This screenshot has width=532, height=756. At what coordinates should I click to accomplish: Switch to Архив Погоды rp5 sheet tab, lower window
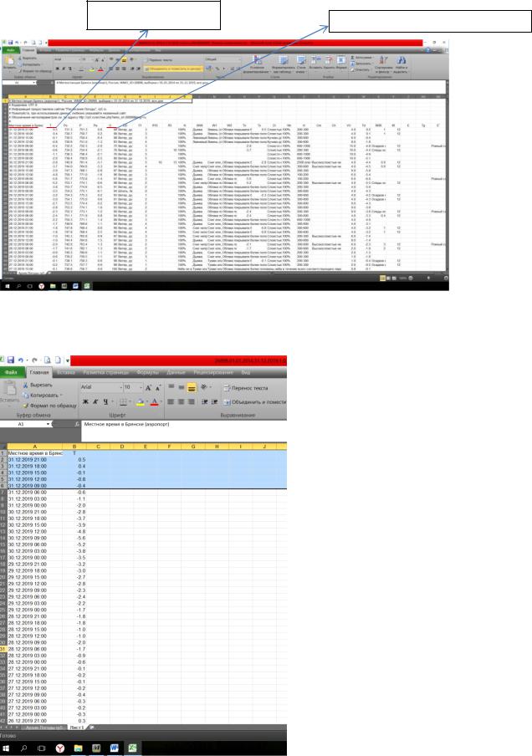[43, 727]
